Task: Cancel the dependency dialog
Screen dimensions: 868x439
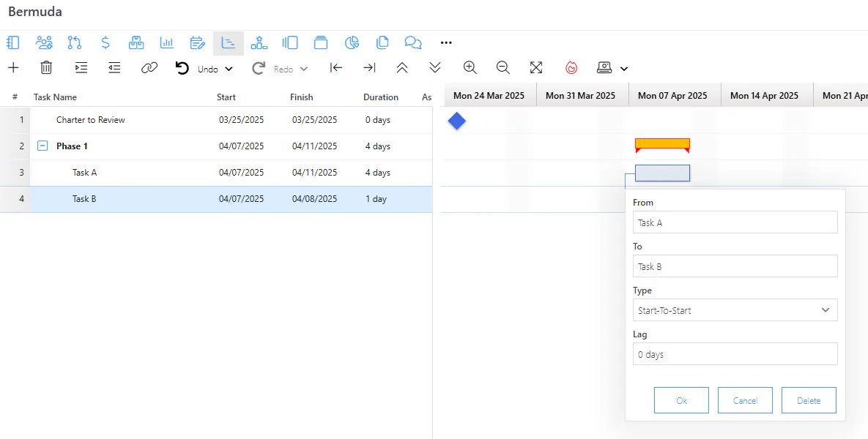Action: 745,400
